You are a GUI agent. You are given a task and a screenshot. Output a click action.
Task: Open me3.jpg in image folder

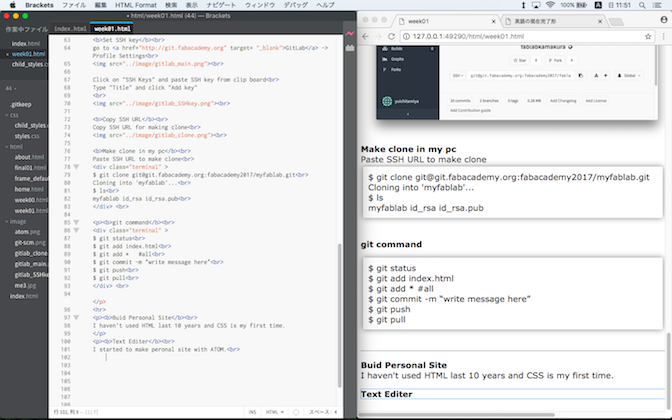point(26,285)
